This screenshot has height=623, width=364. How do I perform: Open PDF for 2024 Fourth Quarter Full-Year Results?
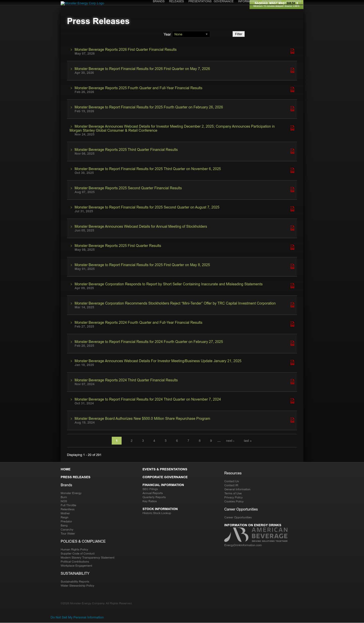point(292,324)
